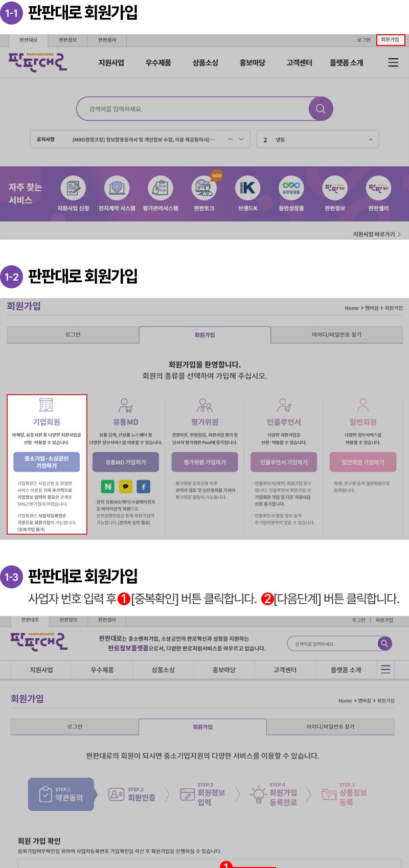Open 고객센터 main menu in step 1-1 screenshot
Image resolution: width=409 pixels, height=868 pixels.
(300, 63)
